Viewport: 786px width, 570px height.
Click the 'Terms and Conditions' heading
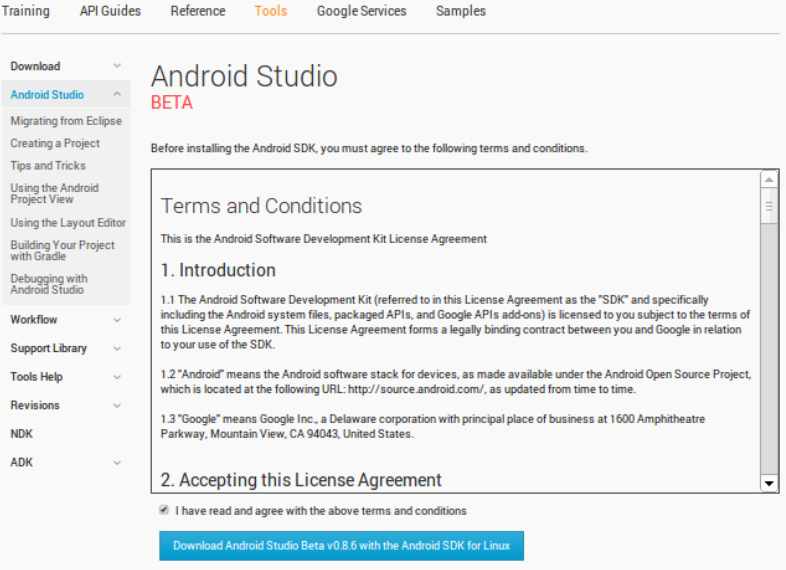point(261,206)
